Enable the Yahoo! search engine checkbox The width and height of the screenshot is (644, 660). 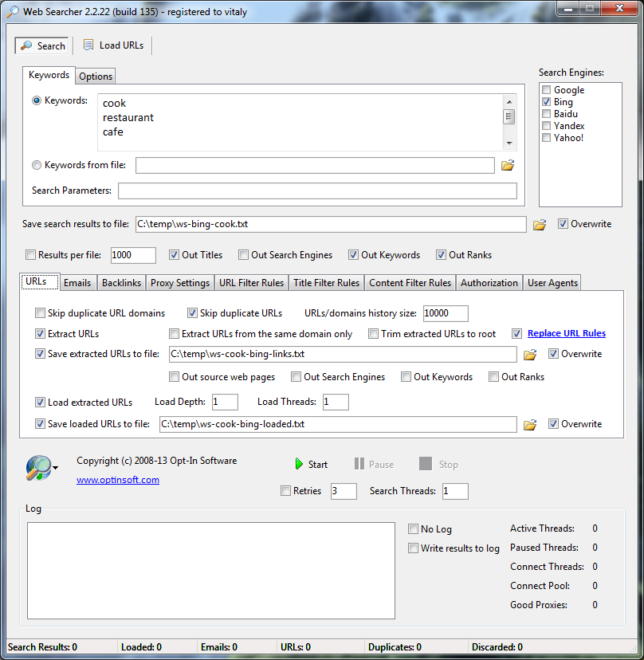[x=546, y=138]
